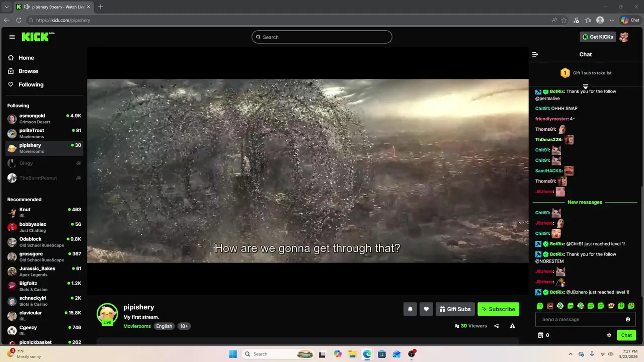Open recommended channel Jurassic_Bakes
The width and height of the screenshot is (644, 362).
[x=44, y=271]
